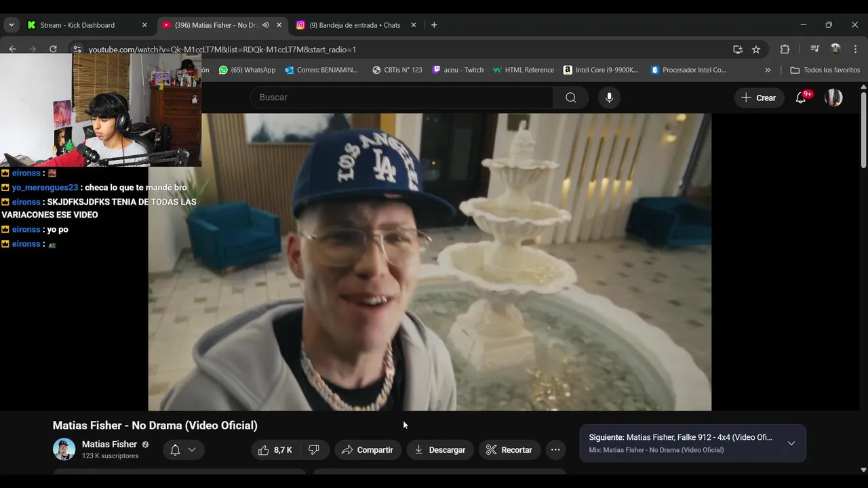Click chat username yo_merengues23
Viewport: 868px width, 488px height.
[45, 188]
